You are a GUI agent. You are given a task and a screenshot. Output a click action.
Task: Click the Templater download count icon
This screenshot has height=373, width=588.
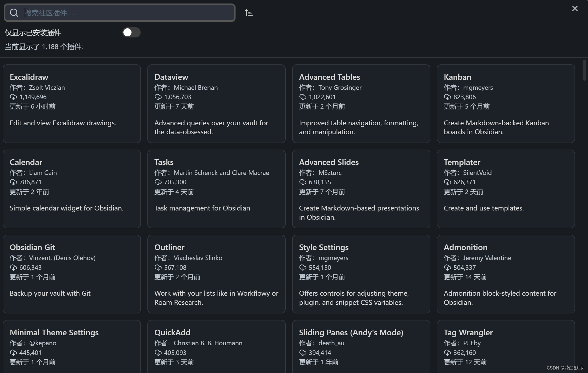click(447, 182)
